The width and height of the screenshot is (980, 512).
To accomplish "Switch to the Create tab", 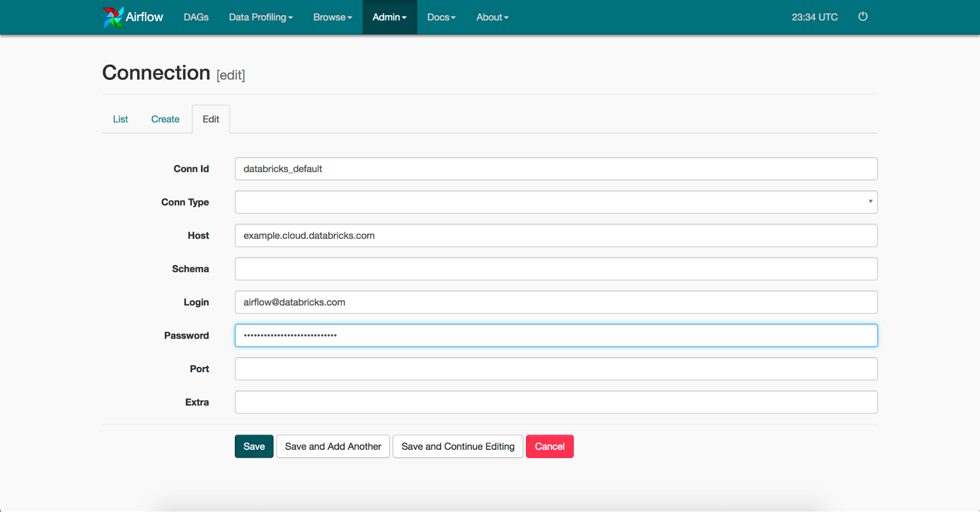I will click(165, 119).
